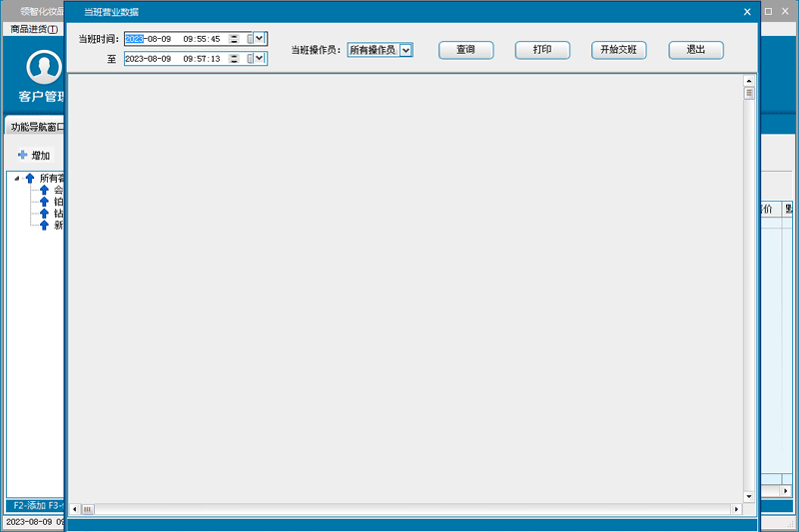Click the 退出 button
Image resolution: width=799 pixels, height=532 pixels.
pyautogui.click(x=695, y=50)
